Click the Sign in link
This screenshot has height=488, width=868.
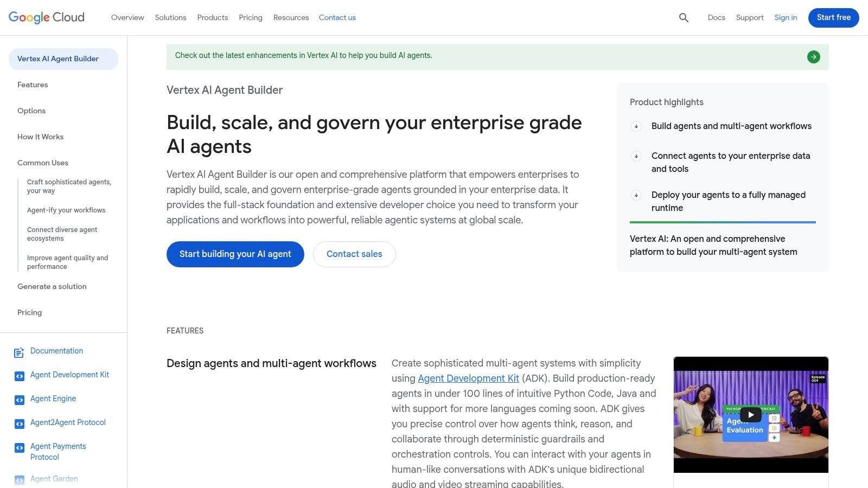click(x=786, y=17)
